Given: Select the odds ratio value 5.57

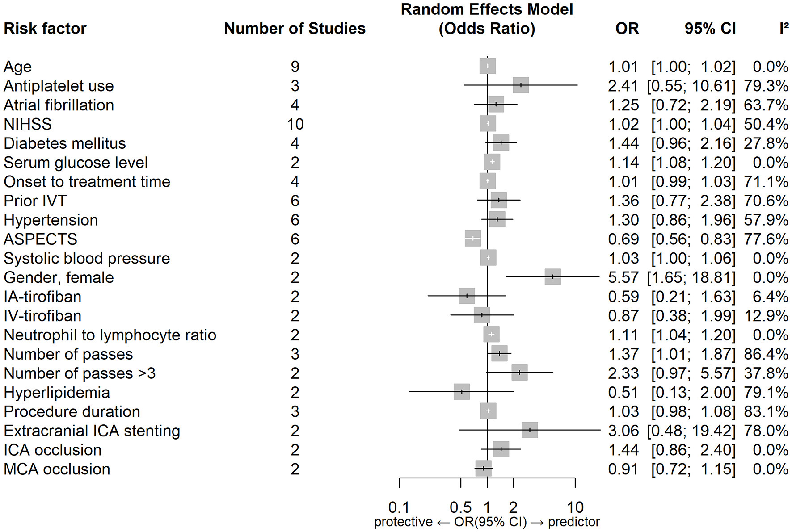Looking at the screenshot, I should click(x=623, y=277).
